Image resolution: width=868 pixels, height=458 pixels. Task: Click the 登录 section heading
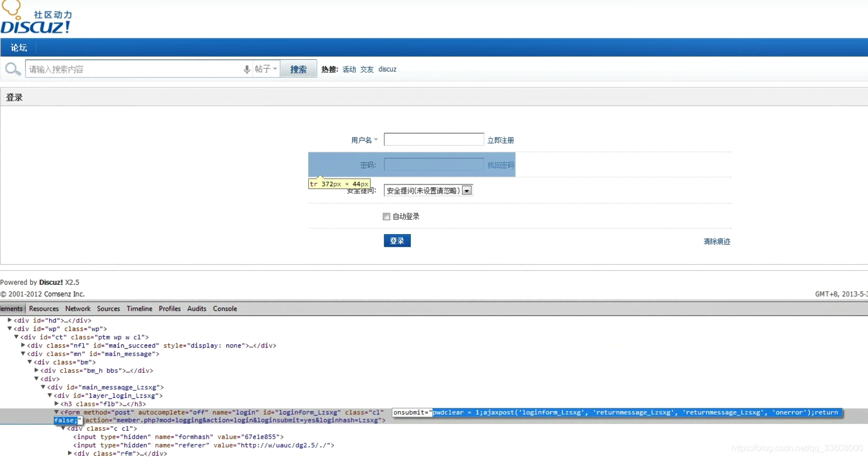tap(15, 98)
